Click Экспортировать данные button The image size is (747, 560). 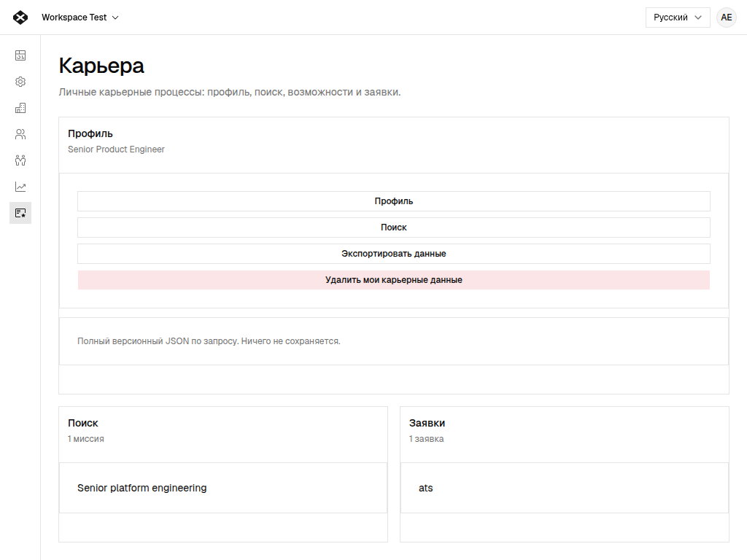[393, 254]
